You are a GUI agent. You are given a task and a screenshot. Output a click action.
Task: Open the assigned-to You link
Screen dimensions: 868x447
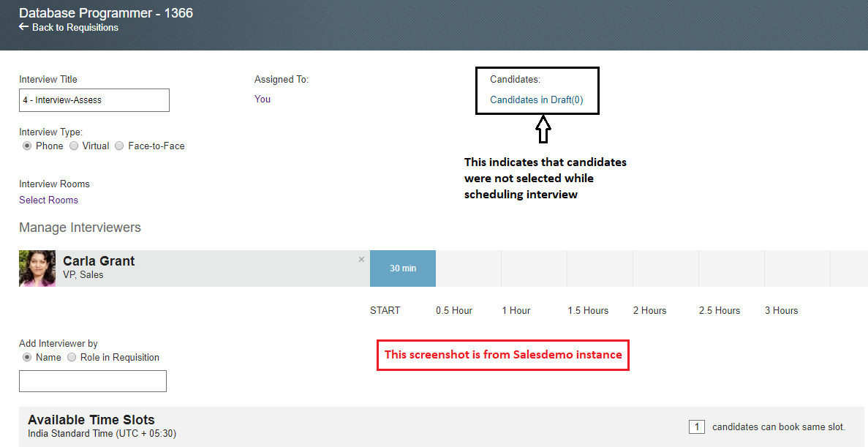(263, 99)
